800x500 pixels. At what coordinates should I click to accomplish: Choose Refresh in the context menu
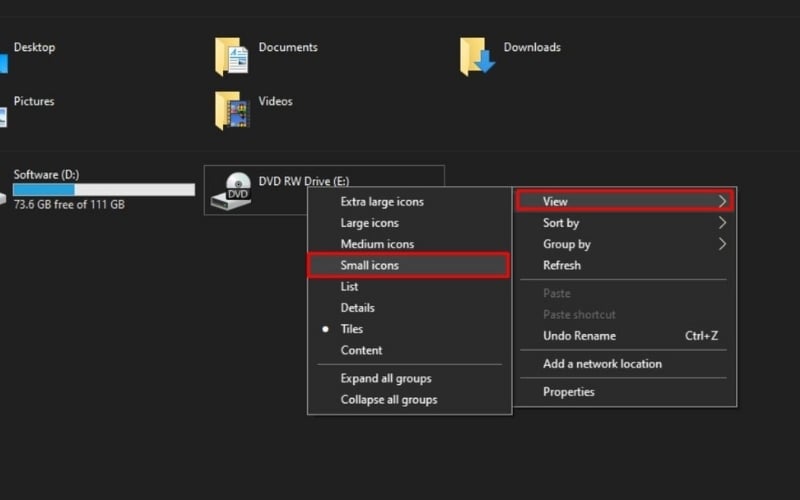625,265
